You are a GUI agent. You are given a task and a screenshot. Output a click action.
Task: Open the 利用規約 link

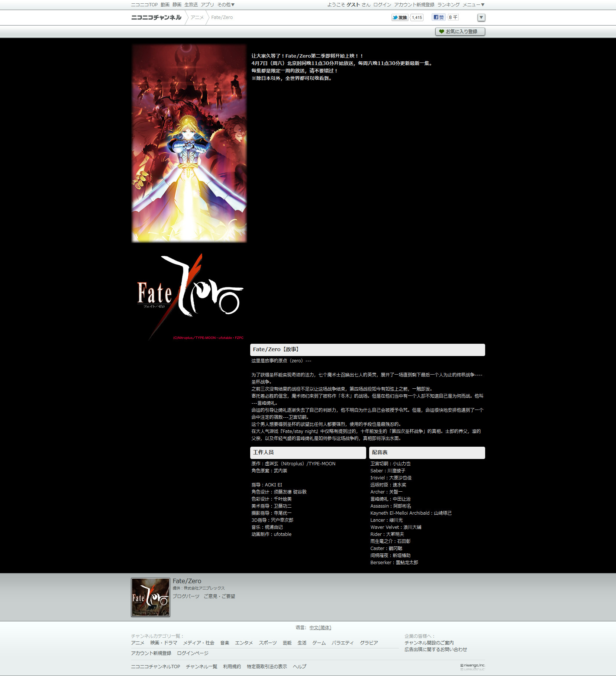(232, 667)
